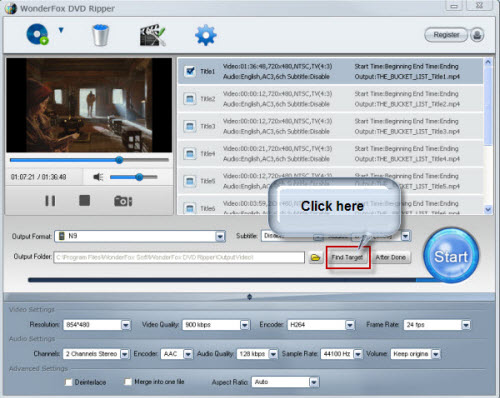Open the Frame Rate 24 fps dropdown
Viewport: 500px width, 398px height.
click(466, 325)
